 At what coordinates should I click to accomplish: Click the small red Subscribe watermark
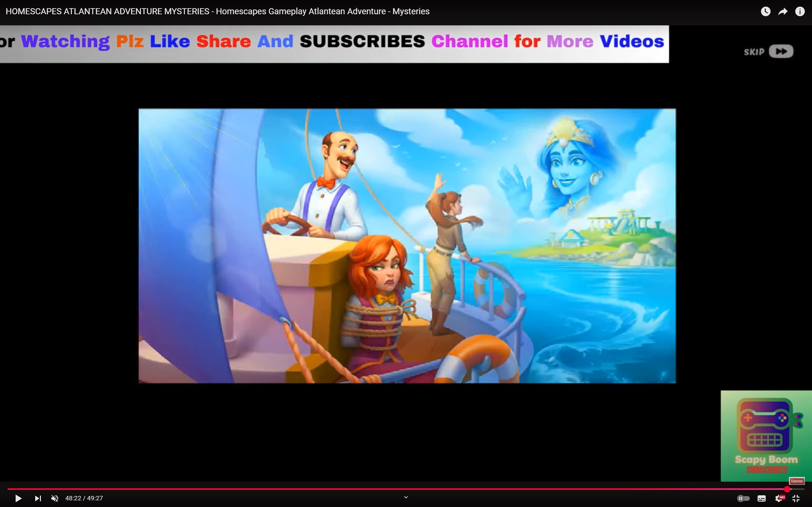tap(796, 481)
